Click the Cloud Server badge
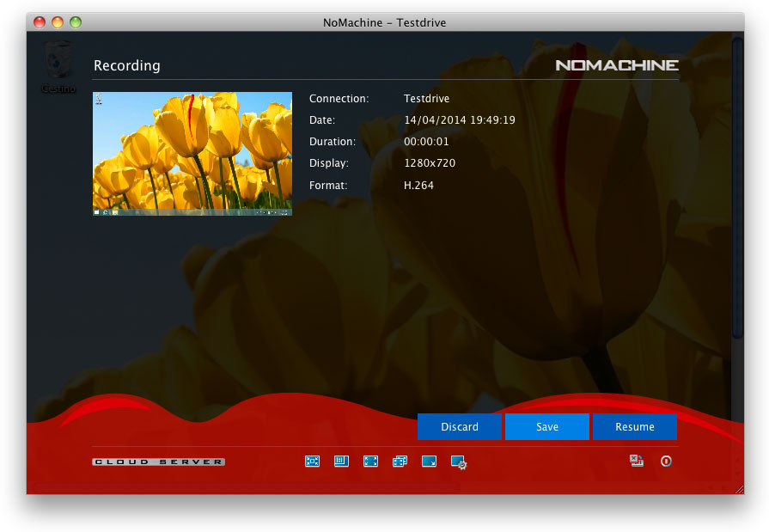769x532 pixels. (158, 462)
